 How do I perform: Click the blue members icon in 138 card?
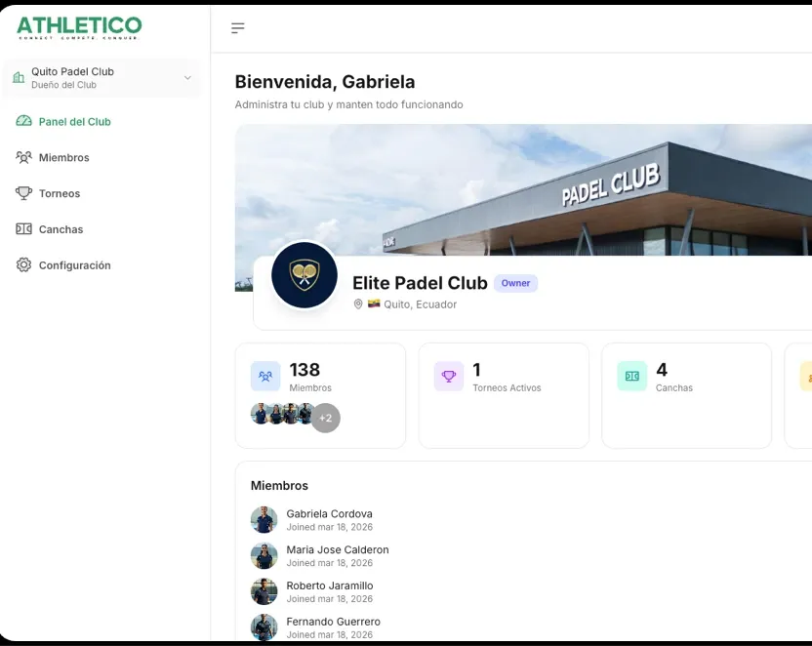click(265, 377)
